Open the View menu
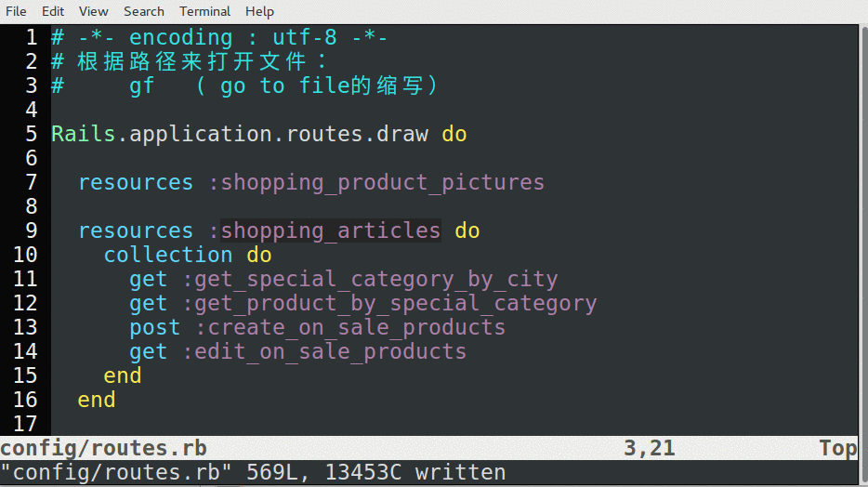Image resolution: width=868 pixels, height=487 pixels. tap(93, 11)
